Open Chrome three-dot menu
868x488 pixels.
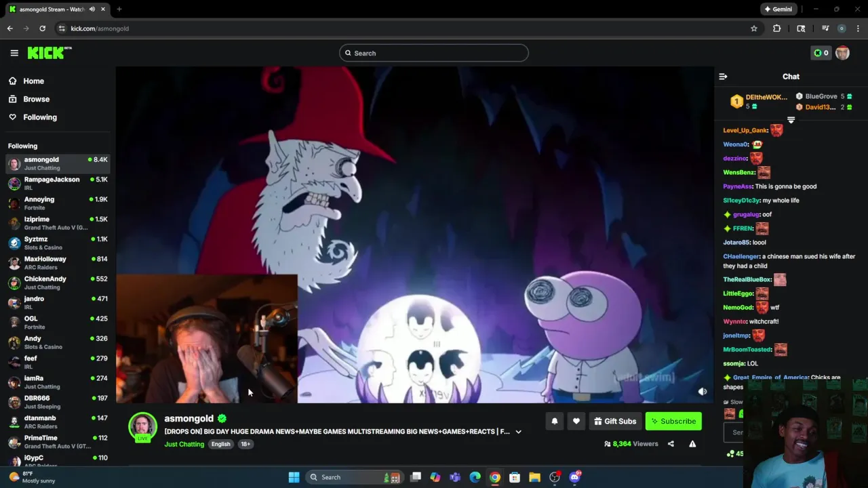point(858,28)
